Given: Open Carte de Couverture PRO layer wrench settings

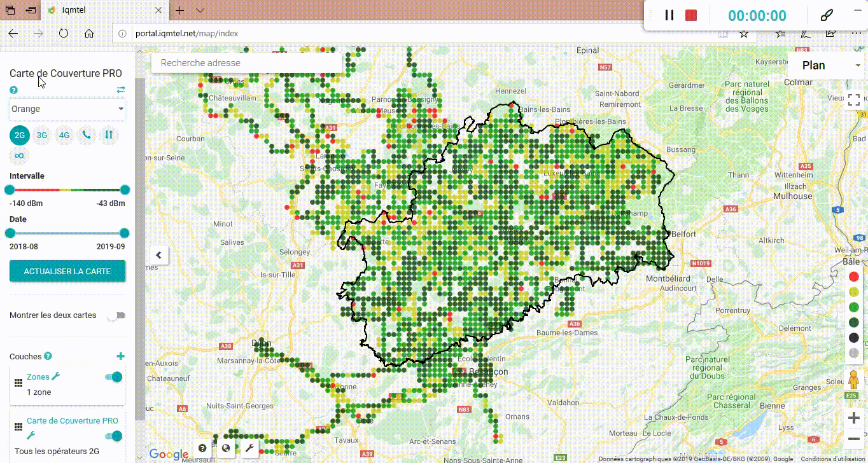Looking at the screenshot, I should 31,436.
